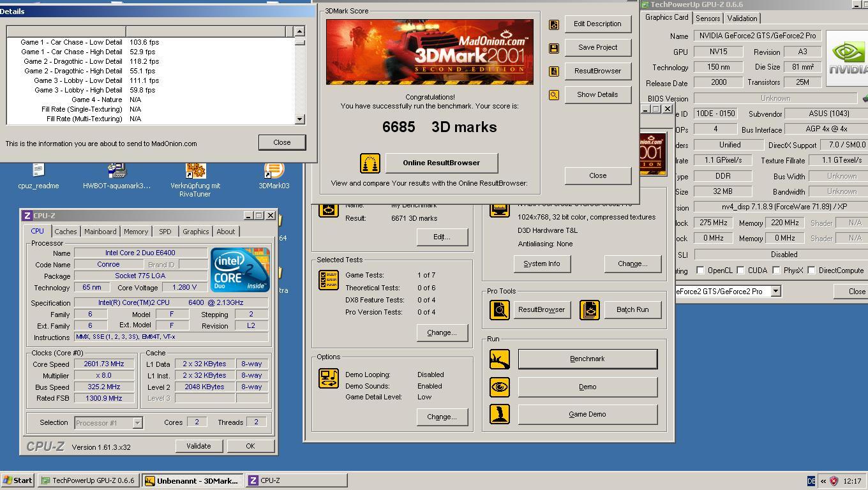Click the System Info button in 3DMark
Viewport: 868px width, 490px height.
[542, 264]
